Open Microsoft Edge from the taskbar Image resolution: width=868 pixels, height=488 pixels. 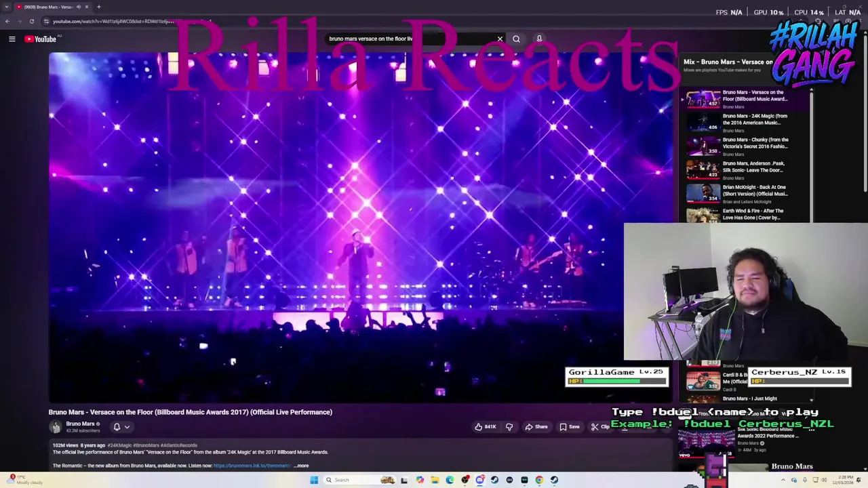pos(450,480)
